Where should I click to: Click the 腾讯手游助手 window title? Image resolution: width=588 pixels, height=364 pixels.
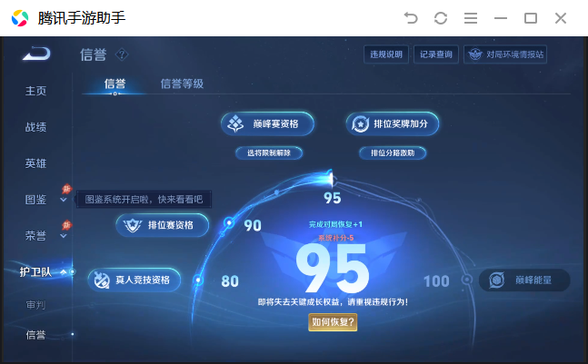point(82,18)
